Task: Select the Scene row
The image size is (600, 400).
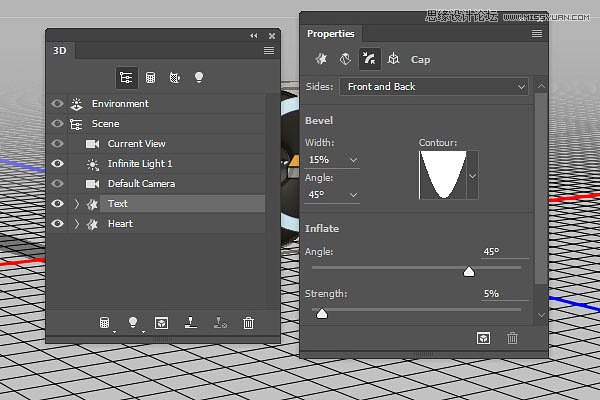Action: pos(156,124)
